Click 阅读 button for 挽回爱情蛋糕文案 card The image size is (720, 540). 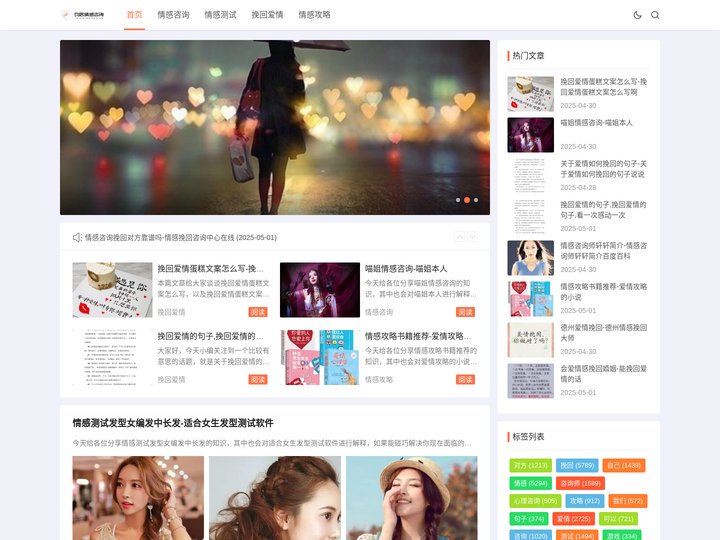258,312
